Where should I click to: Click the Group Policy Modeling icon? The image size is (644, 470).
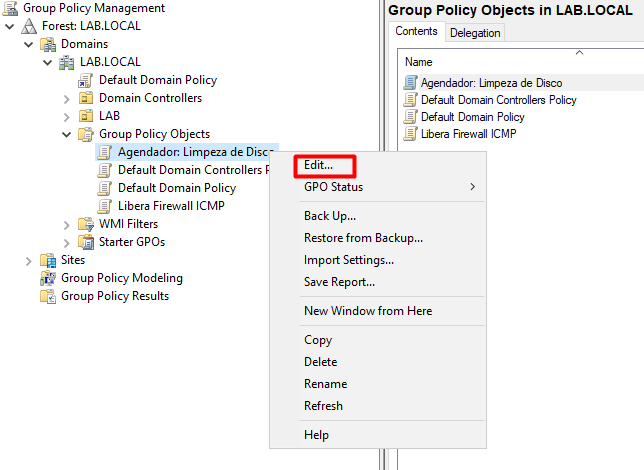(x=48, y=278)
